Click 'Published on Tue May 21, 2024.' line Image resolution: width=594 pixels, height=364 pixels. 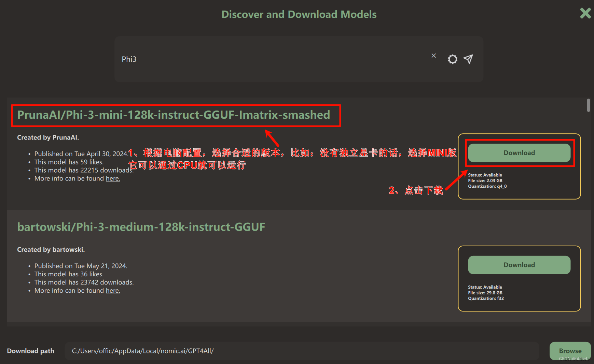coord(81,266)
